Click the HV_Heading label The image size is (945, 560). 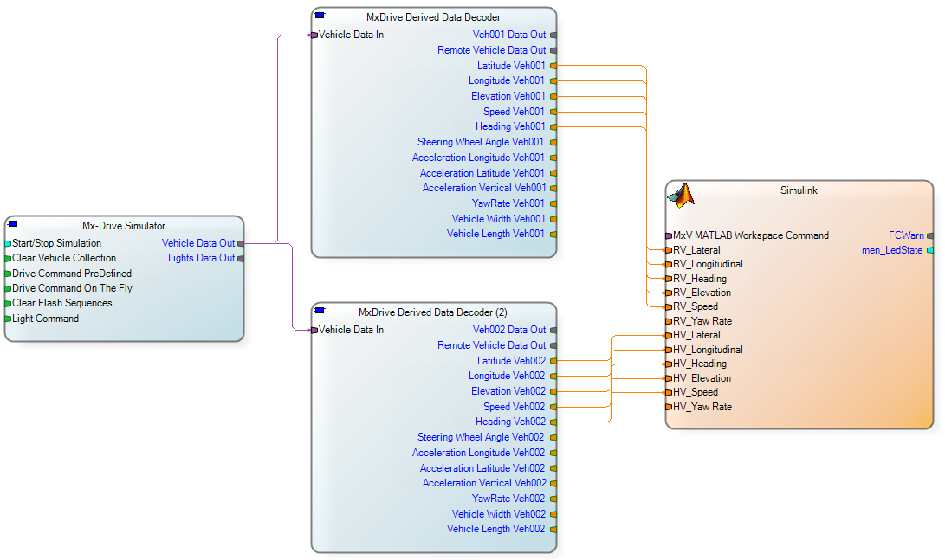click(x=699, y=364)
